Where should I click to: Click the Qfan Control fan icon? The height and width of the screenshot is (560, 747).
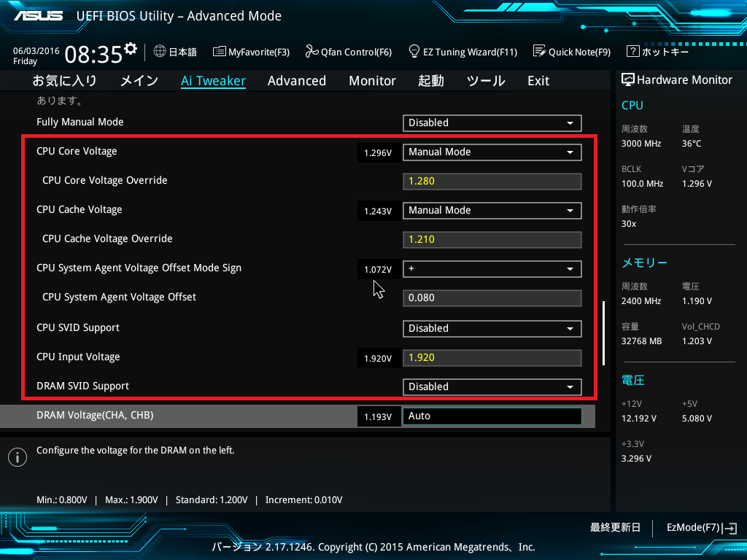(x=311, y=51)
